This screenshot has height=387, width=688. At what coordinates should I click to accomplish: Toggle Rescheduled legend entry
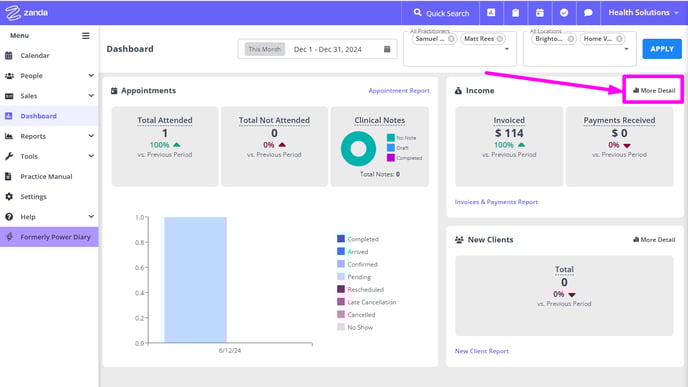coord(360,290)
